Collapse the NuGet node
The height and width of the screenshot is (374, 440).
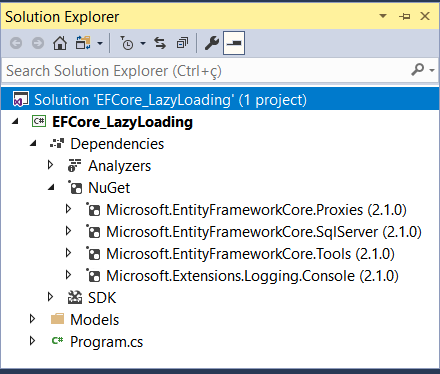click(x=51, y=188)
